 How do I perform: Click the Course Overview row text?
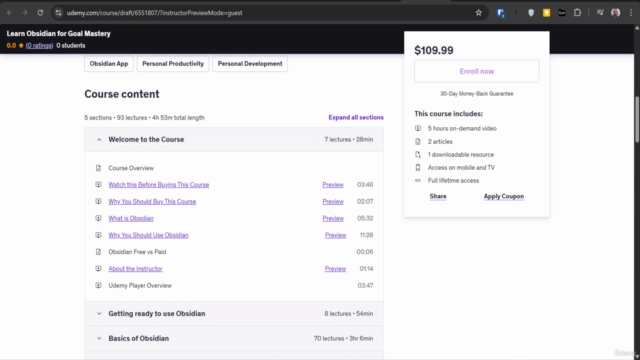pos(131,168)
